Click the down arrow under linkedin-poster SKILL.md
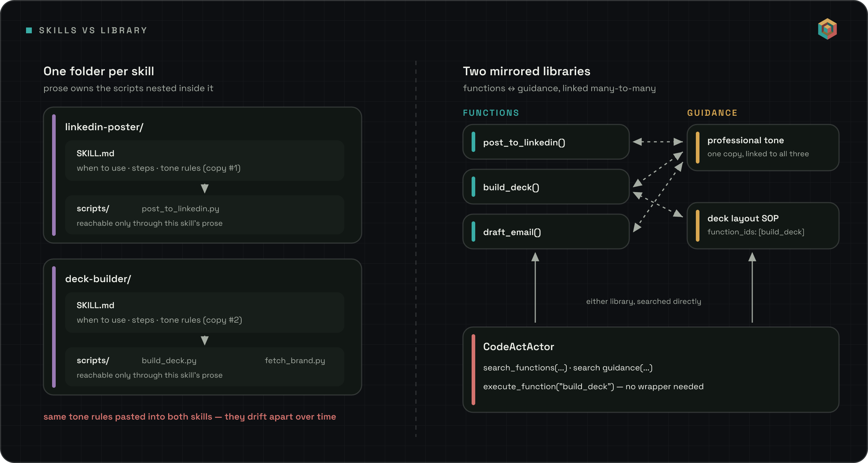Viewport: 868px width, 463px height. click(x=205, y=188)
